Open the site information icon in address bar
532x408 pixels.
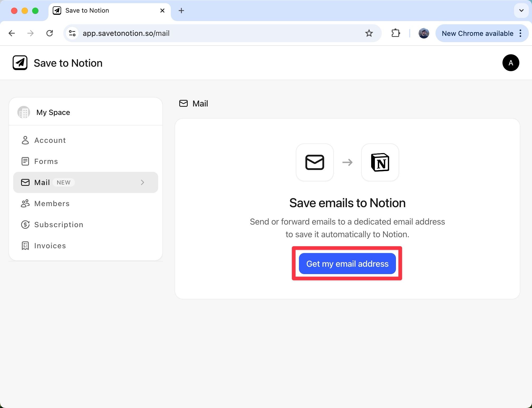click(72, 33)
